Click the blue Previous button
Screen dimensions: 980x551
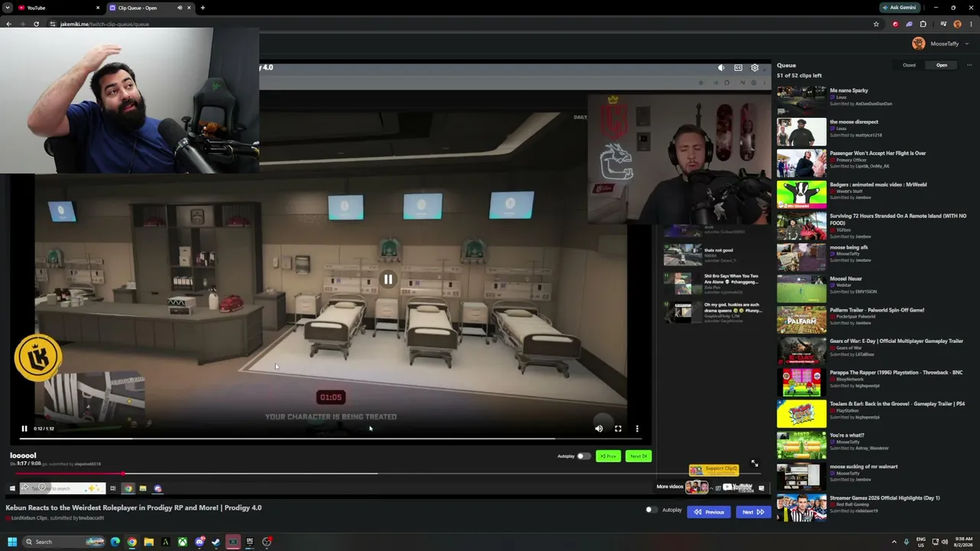click(709, 512)
